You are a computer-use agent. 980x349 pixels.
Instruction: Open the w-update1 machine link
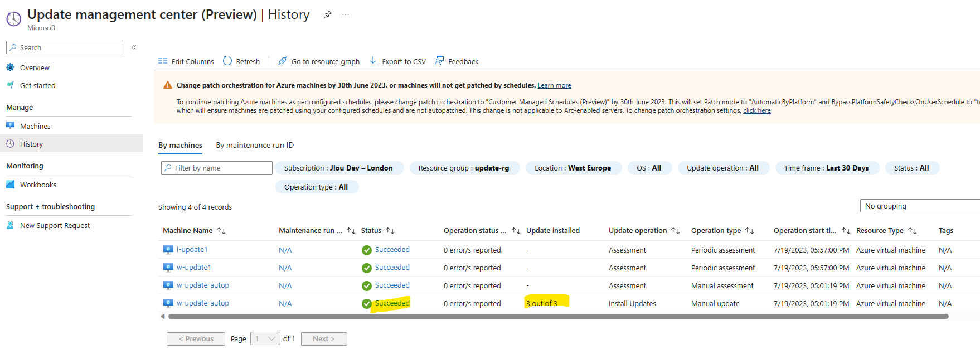coord(194,267)
